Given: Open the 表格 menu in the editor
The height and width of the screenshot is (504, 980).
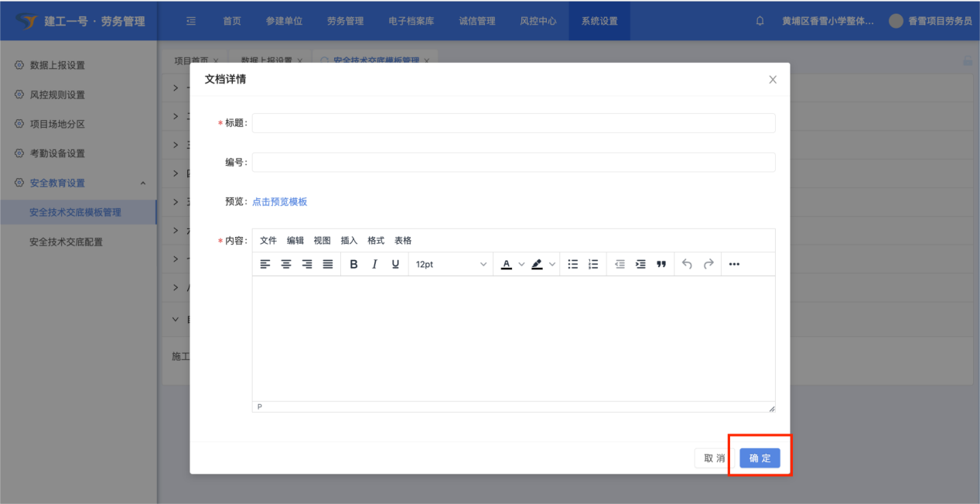Looking at the screenshot, I should (403, 241).
